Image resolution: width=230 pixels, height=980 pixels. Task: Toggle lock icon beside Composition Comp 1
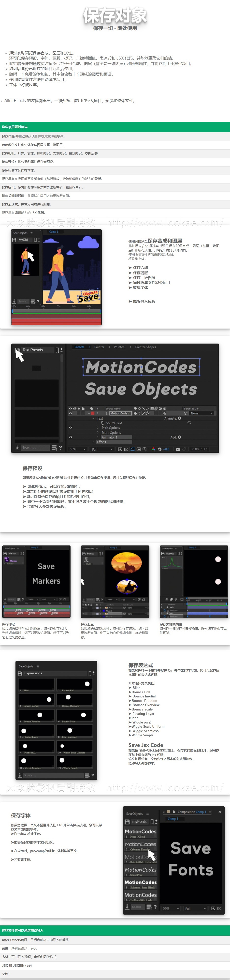174,812
